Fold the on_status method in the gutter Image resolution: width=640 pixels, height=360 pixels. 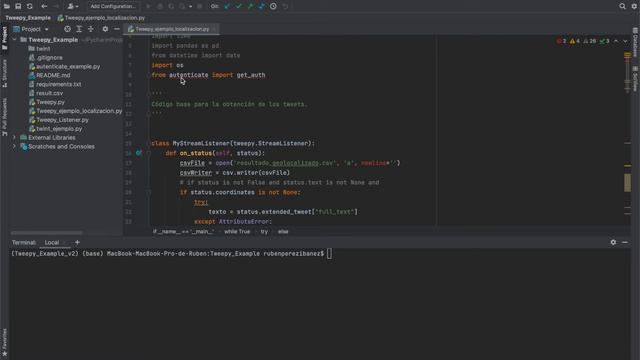tap(149, 153)
